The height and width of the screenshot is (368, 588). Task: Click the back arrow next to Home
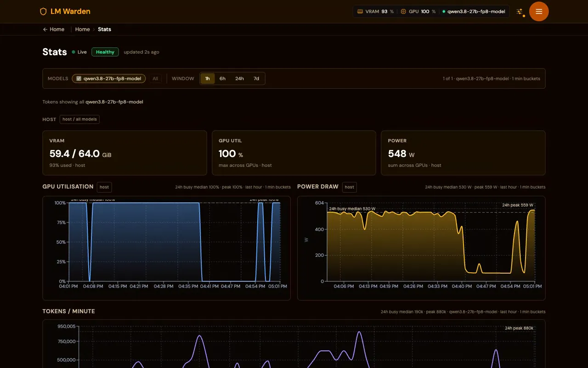click(x=45, y=29)
